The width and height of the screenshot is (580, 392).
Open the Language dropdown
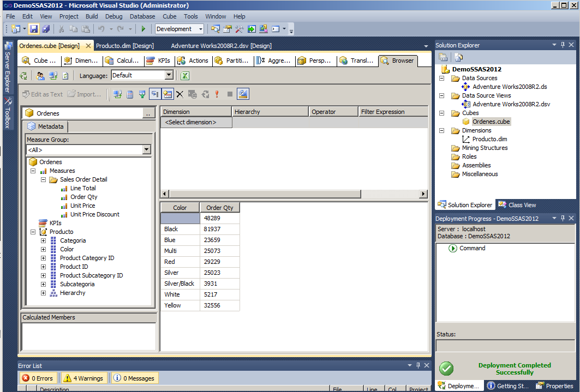(x=169, y=76)
